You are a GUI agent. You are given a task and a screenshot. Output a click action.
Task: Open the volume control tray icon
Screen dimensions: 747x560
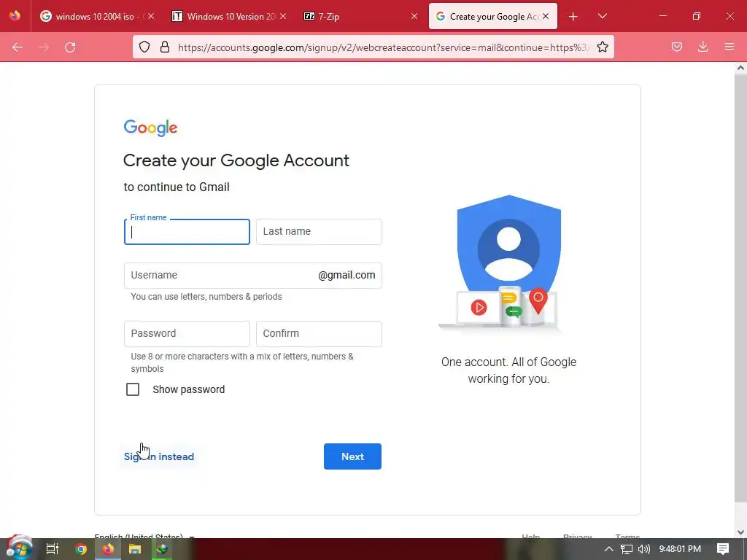pos(643,549)
